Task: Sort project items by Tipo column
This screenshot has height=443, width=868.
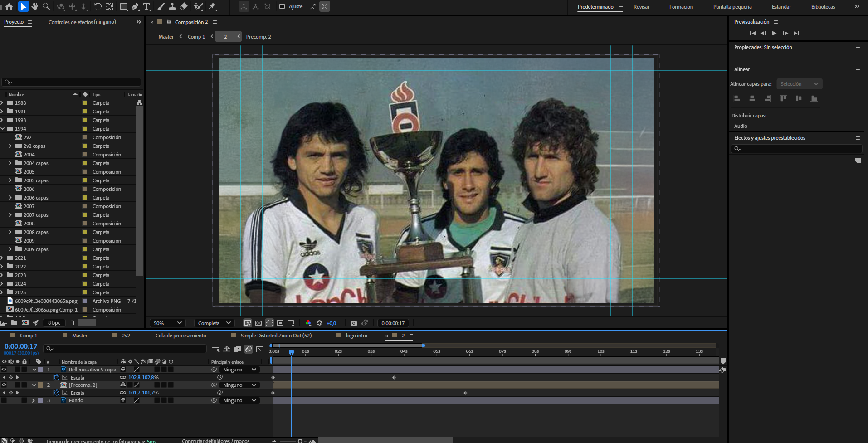Action: tap(96, 94)
